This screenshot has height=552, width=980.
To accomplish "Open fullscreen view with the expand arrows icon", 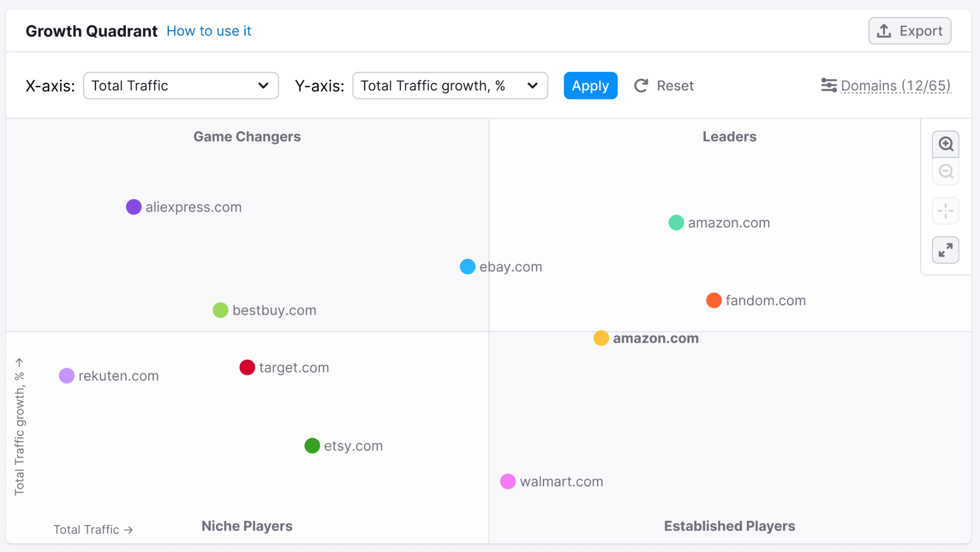I will [x=945, y=250].
